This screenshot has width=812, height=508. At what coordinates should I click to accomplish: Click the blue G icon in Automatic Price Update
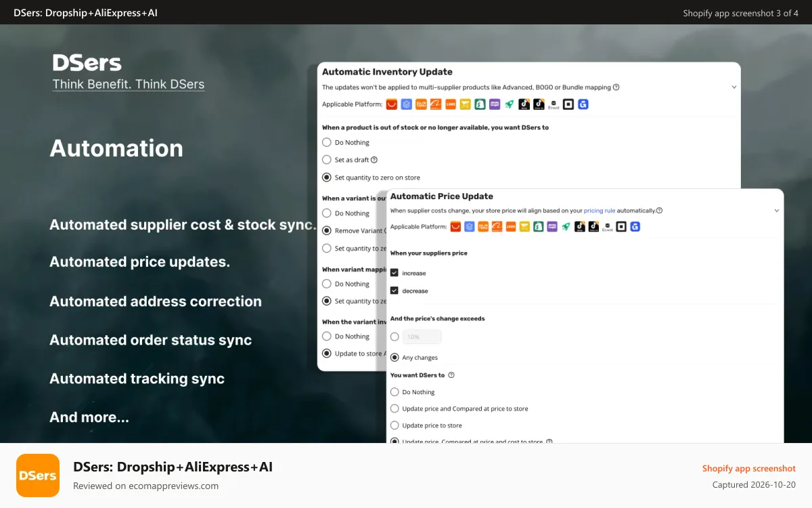coord(635,226)
